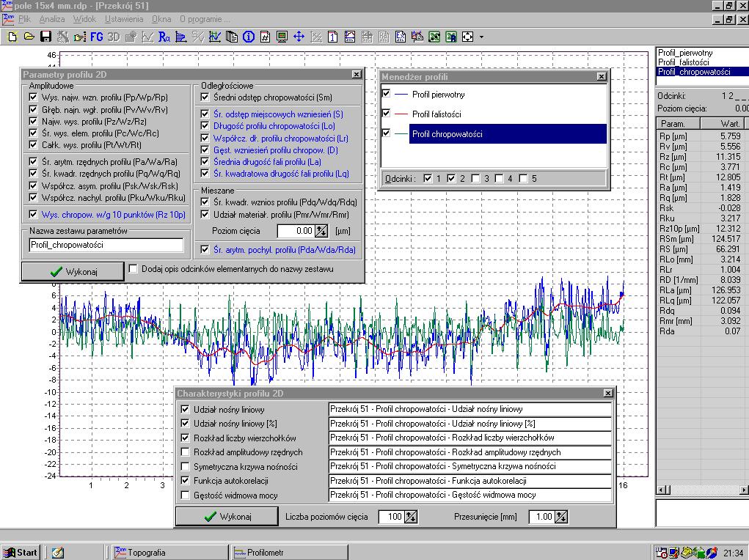This screenshot has height=560, width=749.
Task: Uncheck Funkcja autokorelacji checkbox
Action: coord(185,480)
